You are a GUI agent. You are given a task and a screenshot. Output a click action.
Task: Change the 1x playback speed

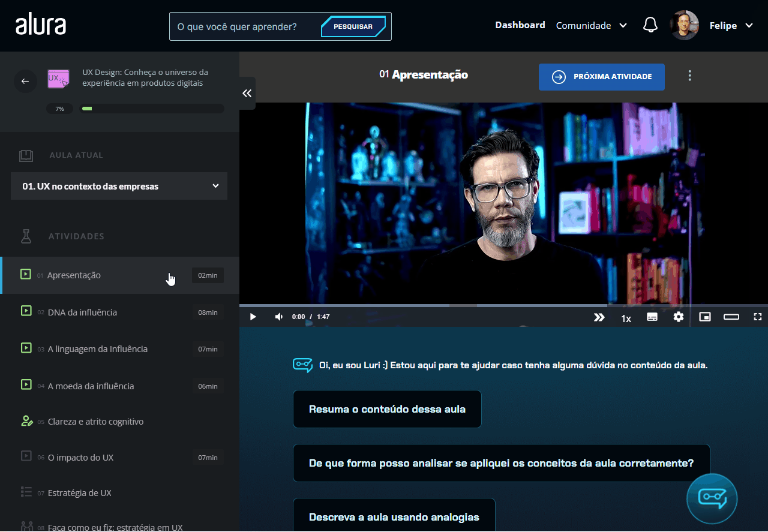click(626, 318)
